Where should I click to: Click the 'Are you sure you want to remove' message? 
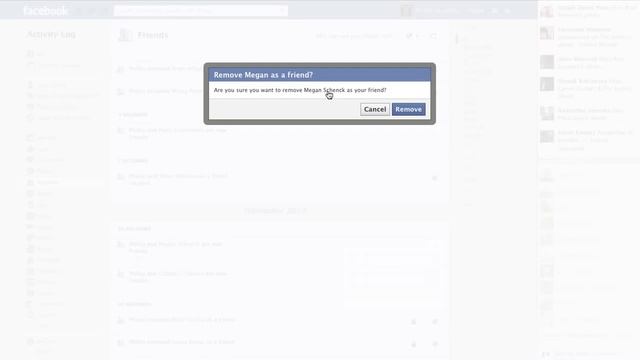coord(300,90)
